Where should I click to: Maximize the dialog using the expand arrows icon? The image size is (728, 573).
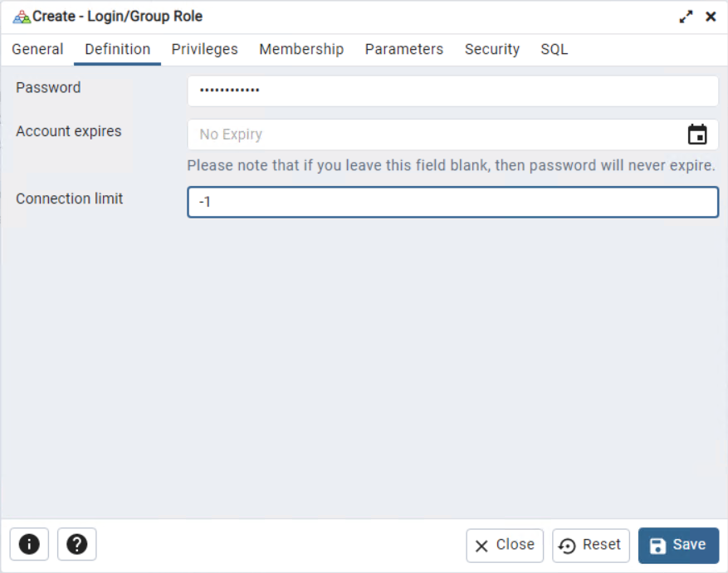pyautogui.click(x=686, y=17)
